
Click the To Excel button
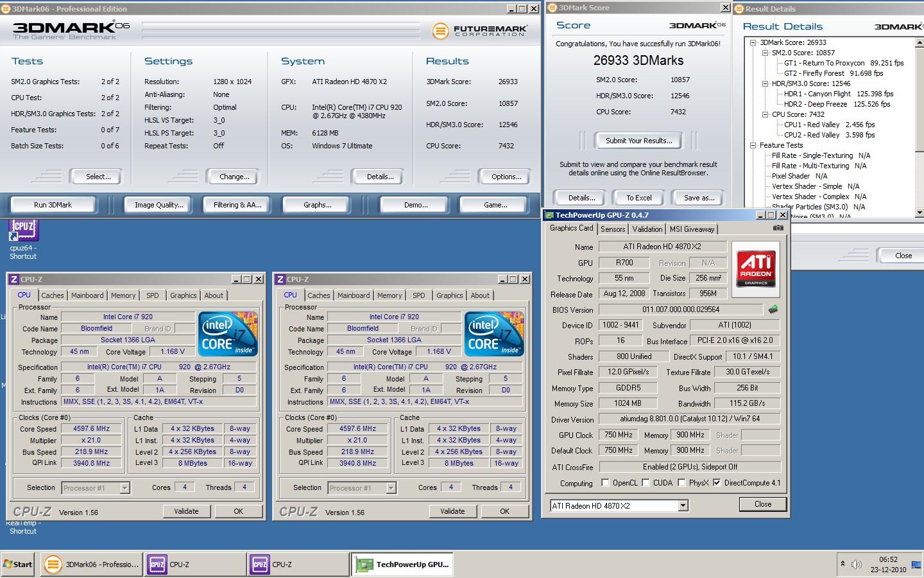click(x=639, y=198)
